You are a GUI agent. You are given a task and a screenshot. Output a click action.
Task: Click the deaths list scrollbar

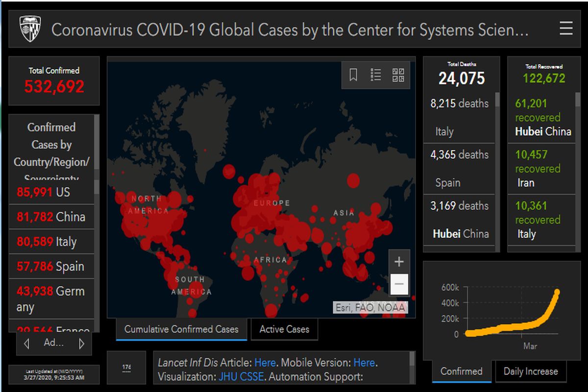tap(497, 171)
